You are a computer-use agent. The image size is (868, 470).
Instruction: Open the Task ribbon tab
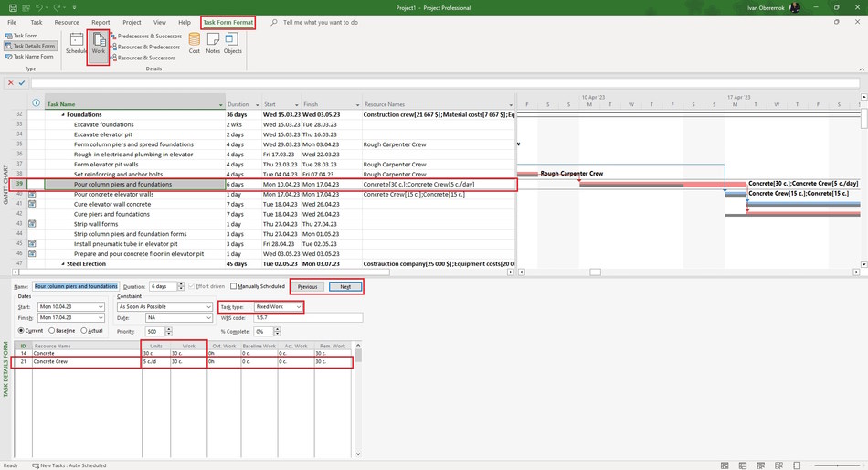pos(37,23)
